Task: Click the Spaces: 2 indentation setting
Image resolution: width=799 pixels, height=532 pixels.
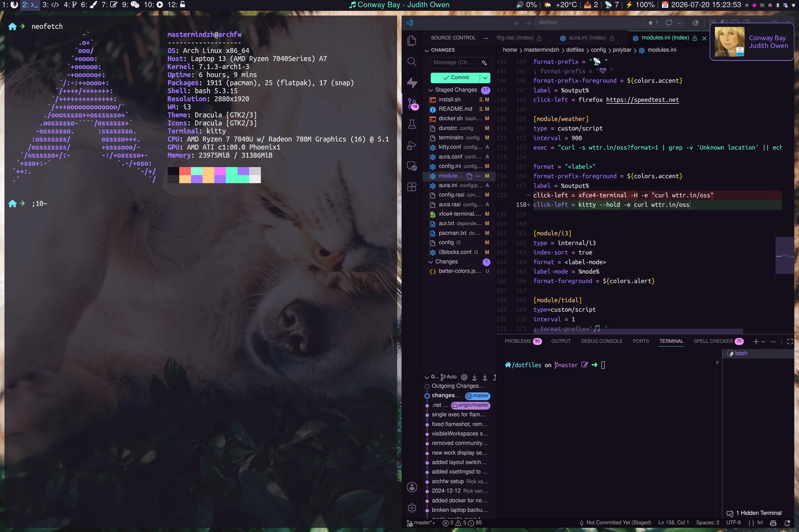Action: [x=707, y=523]
